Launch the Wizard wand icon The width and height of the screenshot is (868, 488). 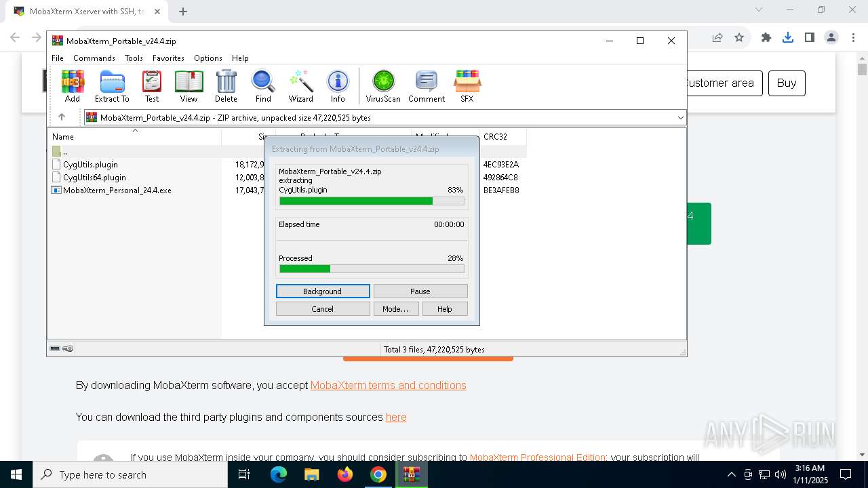pyautogui.click(x=300, y=86)
